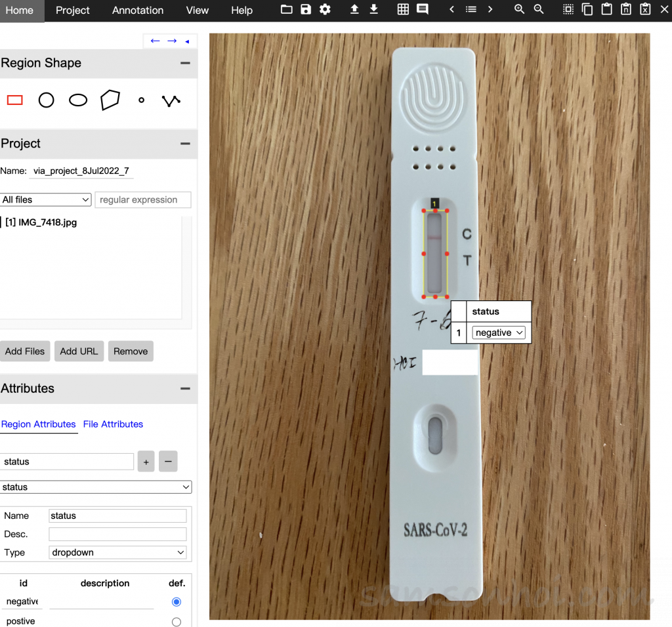Screen dimensions: 672x627
Task: Select region 1 label on the test strip
Action: pos(434,203)
